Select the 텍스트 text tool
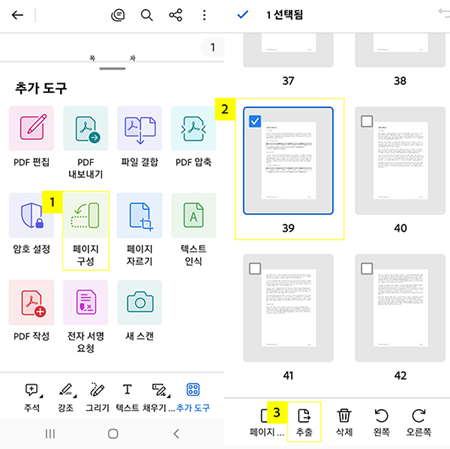 coord(127,398)
